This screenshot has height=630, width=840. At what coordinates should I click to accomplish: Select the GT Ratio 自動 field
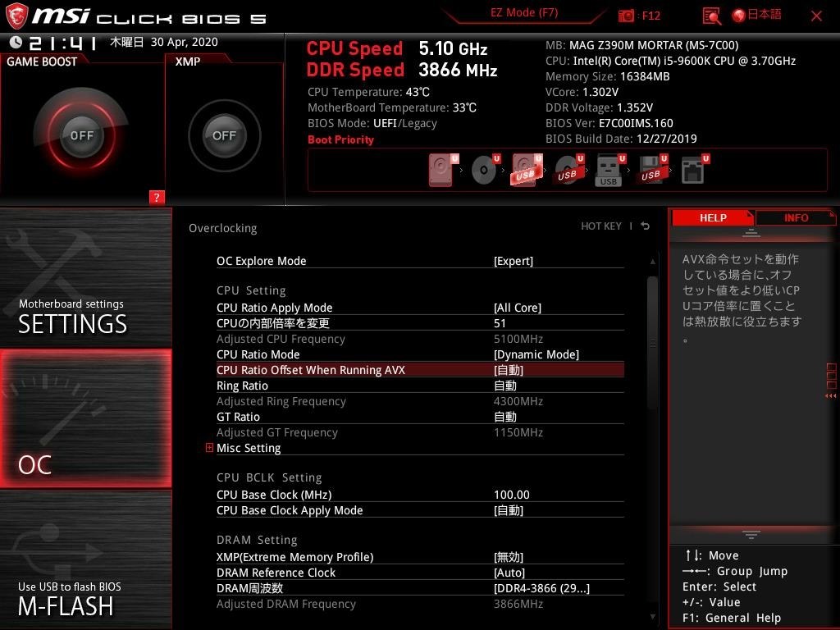click(x=504, y=416)
